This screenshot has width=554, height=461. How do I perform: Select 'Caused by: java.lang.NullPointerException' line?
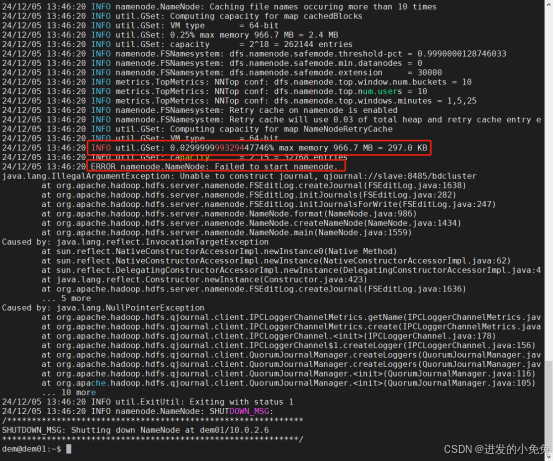point(103,308)
